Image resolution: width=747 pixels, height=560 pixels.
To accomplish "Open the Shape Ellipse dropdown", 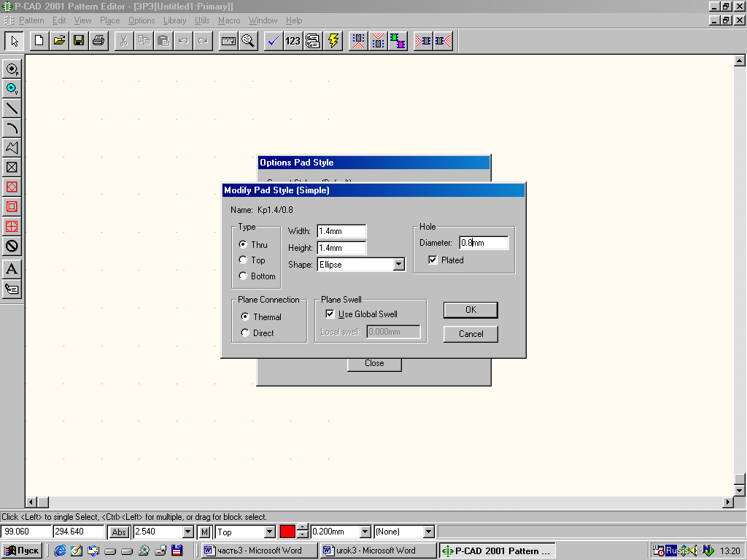I will click(x=399, y=264).
